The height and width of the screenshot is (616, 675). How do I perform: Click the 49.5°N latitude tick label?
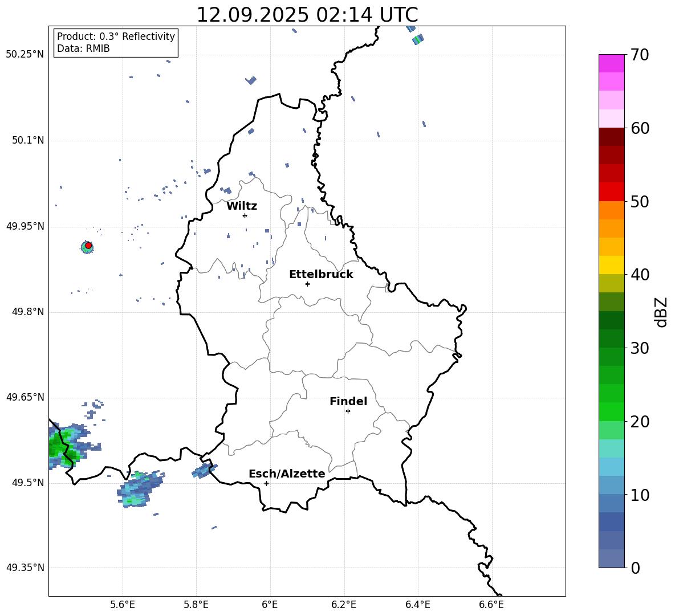point(28,483)
